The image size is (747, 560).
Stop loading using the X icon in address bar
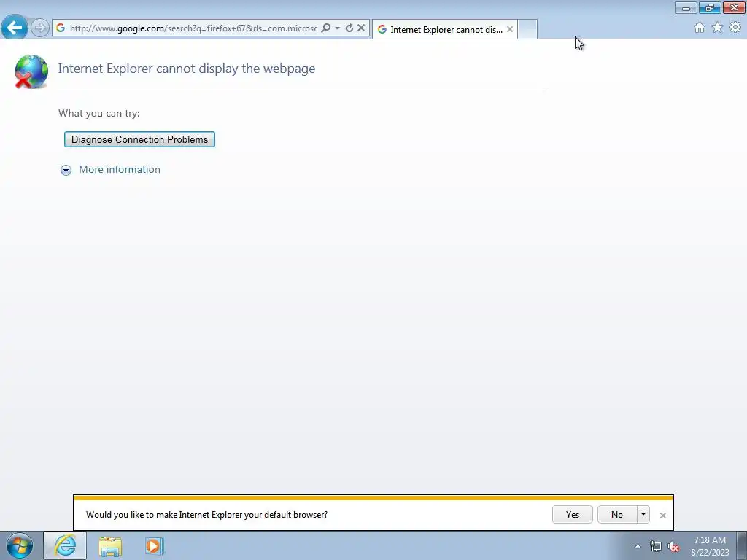[x=361, y=28]
